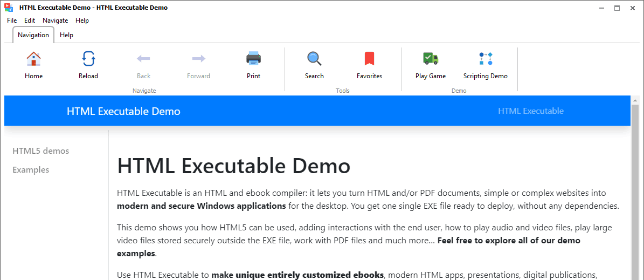The width and height of the screenshot is (644, 280).
Task: Open the Examples sidebar link
Action: click(x=31, y=170)
